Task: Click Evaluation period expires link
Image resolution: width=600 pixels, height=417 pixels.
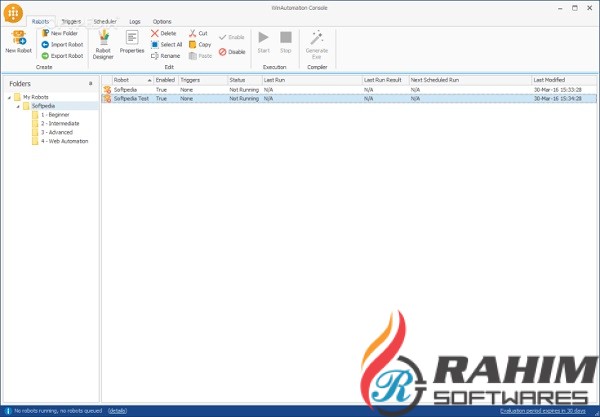Action: coord(543,411)
